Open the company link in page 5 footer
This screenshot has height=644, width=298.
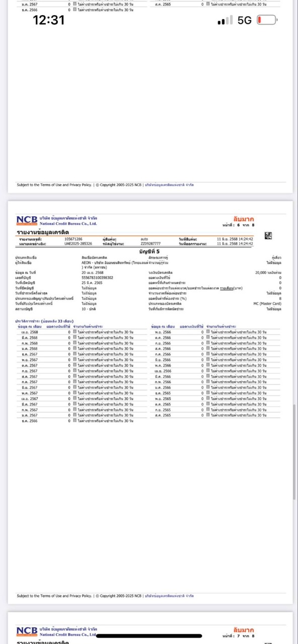click(x=169, y=185)
